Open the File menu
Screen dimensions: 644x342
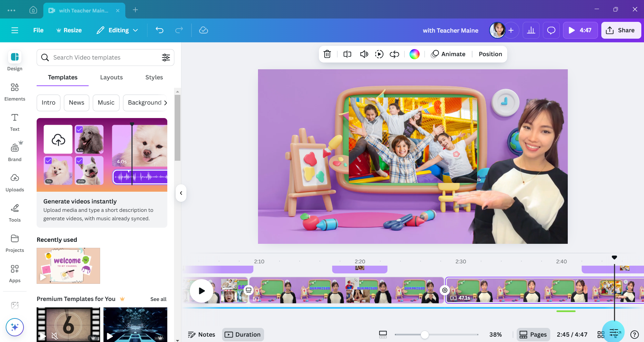[x=38, y=30]
